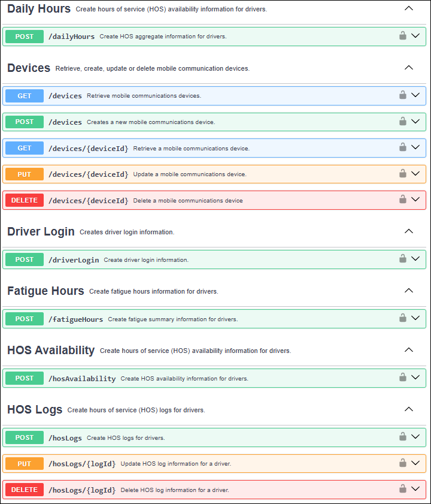Collapse the HOS Availability section
This screenshot has width=431, height=504.
pyautogui.click(x=409, y=350)
